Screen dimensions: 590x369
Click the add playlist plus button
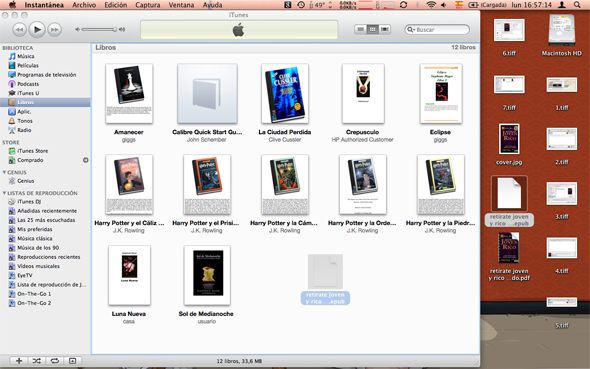point(18,361)
